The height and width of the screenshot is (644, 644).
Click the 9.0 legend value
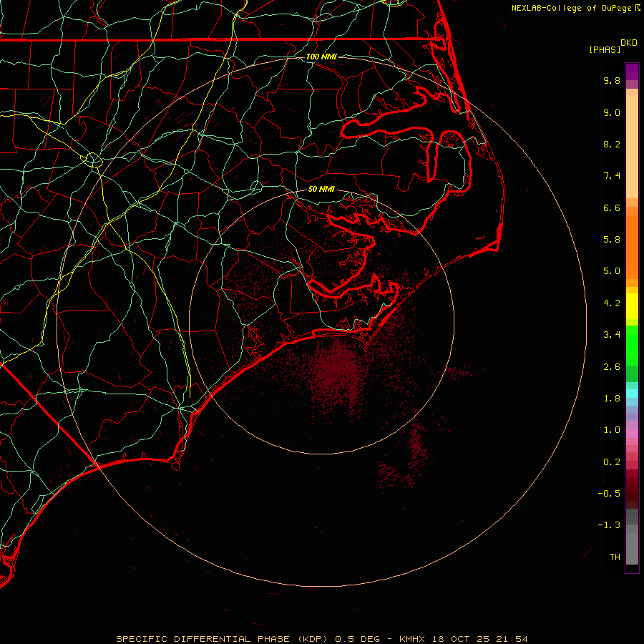(612, 112)
